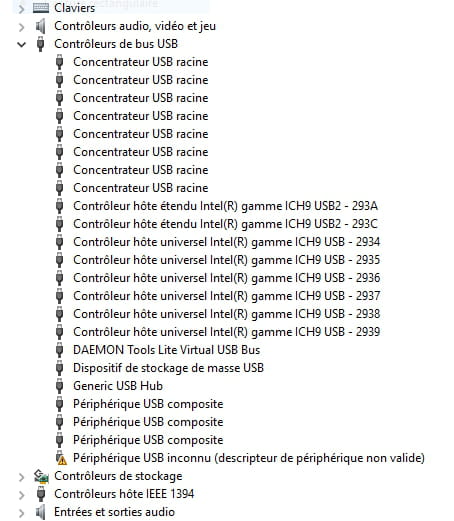
Task: Click the USB icon beside DAEMON Tools Lite Virtual USB Bus
Action: pyautogui.click(x=60, y=350)
